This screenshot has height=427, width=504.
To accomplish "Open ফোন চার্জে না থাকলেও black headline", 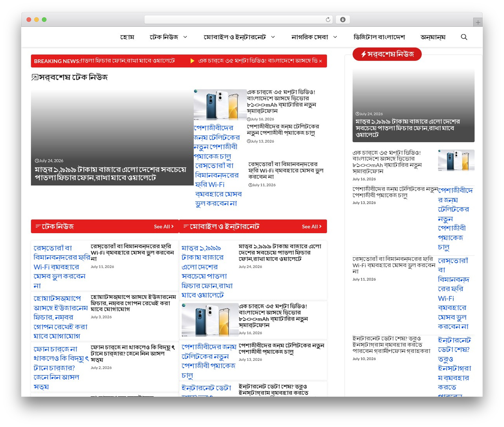I will tap(133, 354).
